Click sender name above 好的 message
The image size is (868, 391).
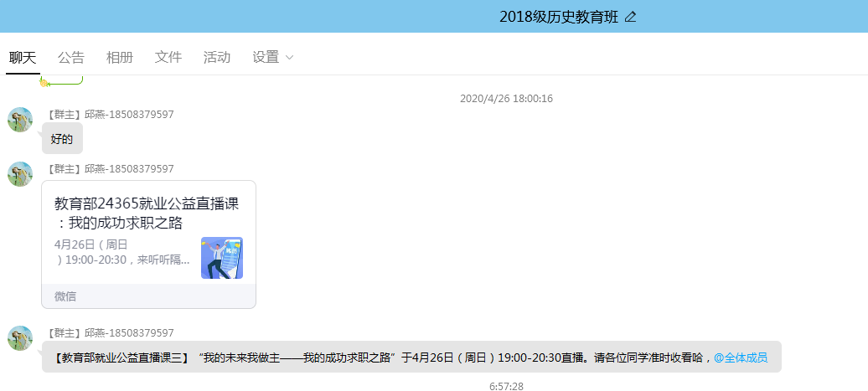click(x=110, y=115)
